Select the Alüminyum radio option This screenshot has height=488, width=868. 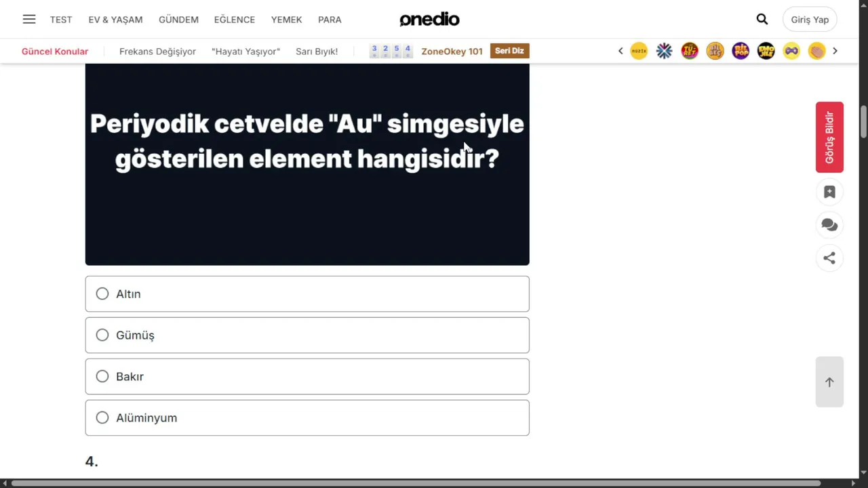coord(307,418)
